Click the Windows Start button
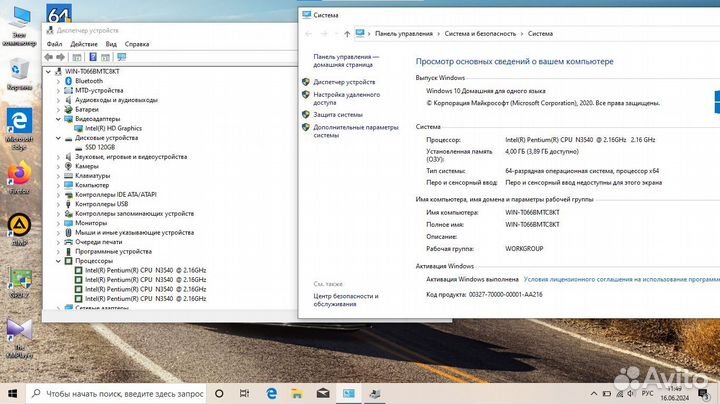 pos(12,393)
